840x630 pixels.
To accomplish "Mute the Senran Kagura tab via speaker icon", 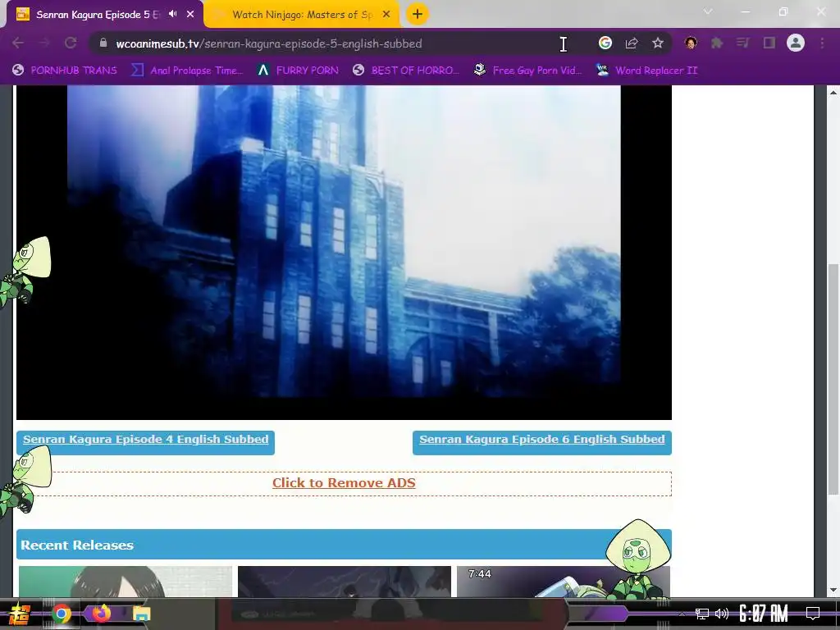I will pos(172,14).
